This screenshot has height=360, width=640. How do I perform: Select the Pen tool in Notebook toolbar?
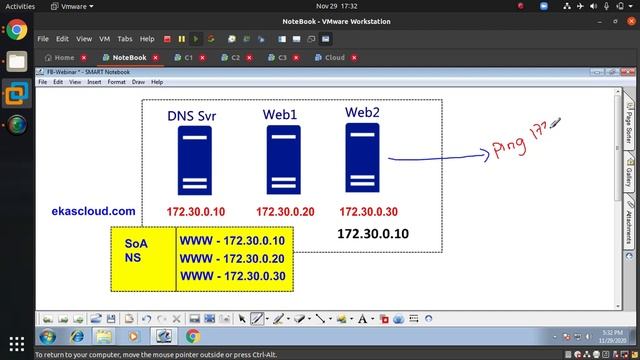coord(257,319)
